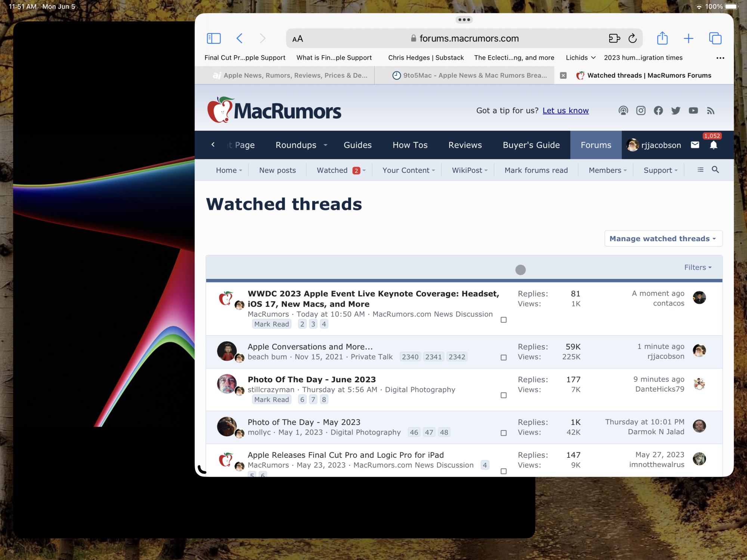Open MacRumors YouTube icon
Viewport: 747px width, 560px height.
(693, 111)
